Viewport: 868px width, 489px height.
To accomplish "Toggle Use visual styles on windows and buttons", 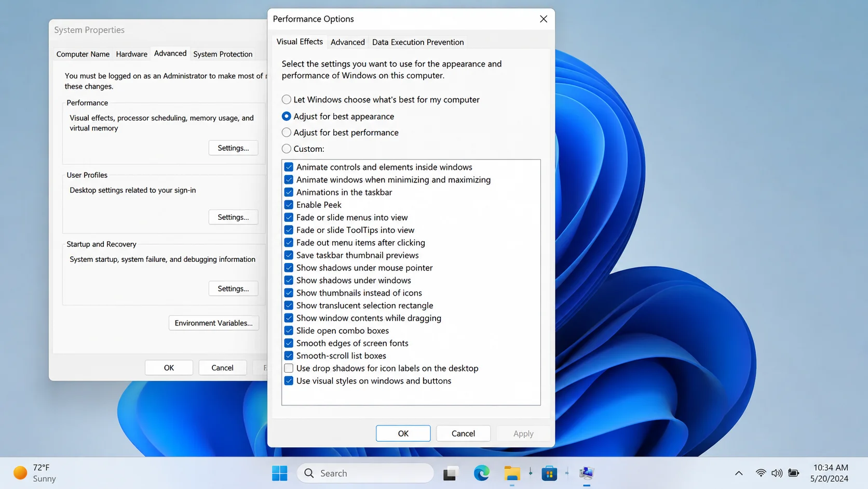I will (x=289, y=381).
